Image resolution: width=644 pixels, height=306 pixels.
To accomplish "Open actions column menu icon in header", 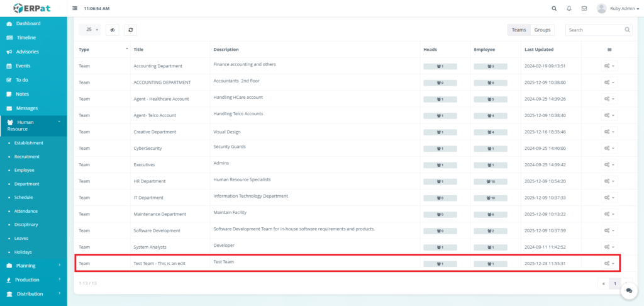I will coord(609,49).
